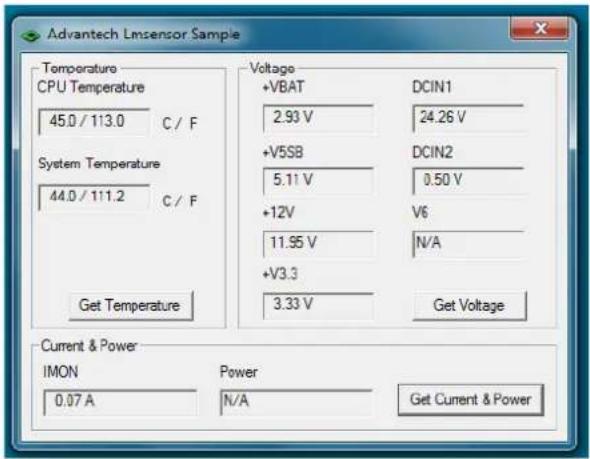
Task: Click the C / F unit text beside System Temperature
Action: tap(180, 201)
